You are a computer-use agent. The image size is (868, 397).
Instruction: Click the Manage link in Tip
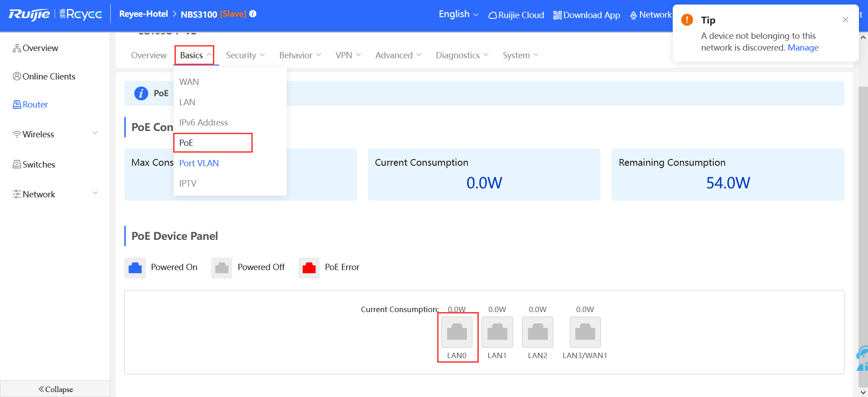click(803, 47)
